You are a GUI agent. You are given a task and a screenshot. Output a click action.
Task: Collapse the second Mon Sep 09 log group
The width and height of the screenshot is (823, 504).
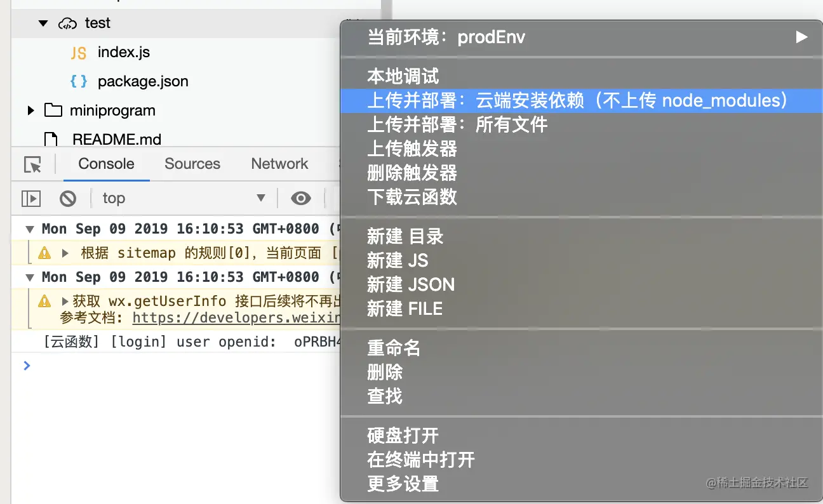[x=30, y=277]
